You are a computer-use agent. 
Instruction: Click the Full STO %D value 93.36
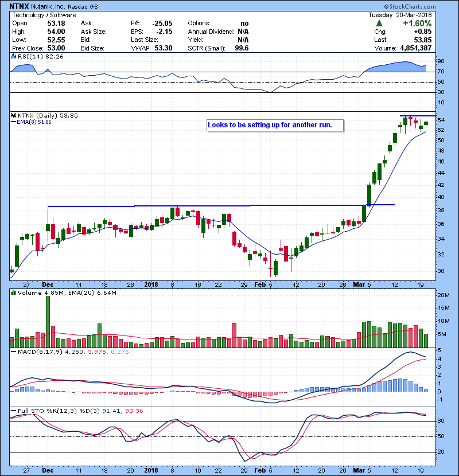[134, 411]
